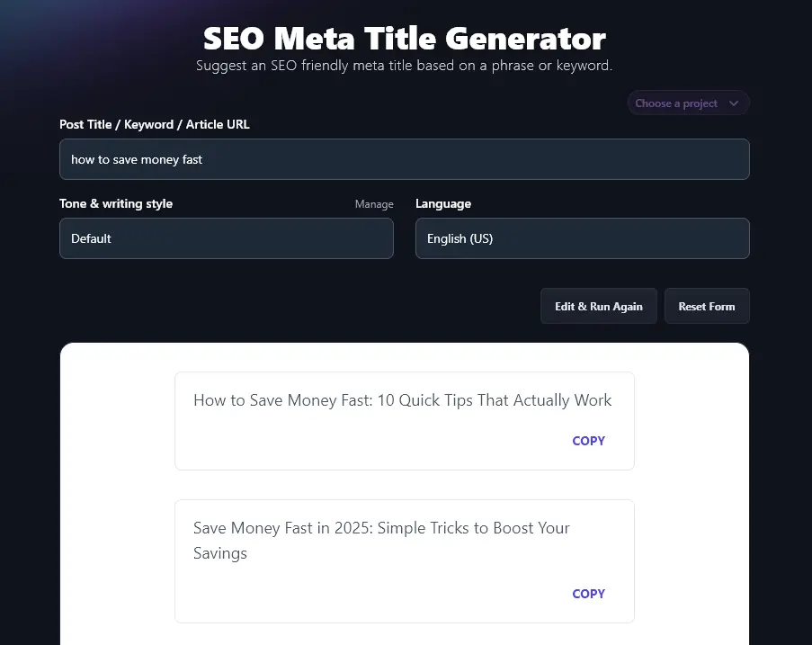
Task: Click the "SEO Meta Title Generator" heading
Action: 405,39
